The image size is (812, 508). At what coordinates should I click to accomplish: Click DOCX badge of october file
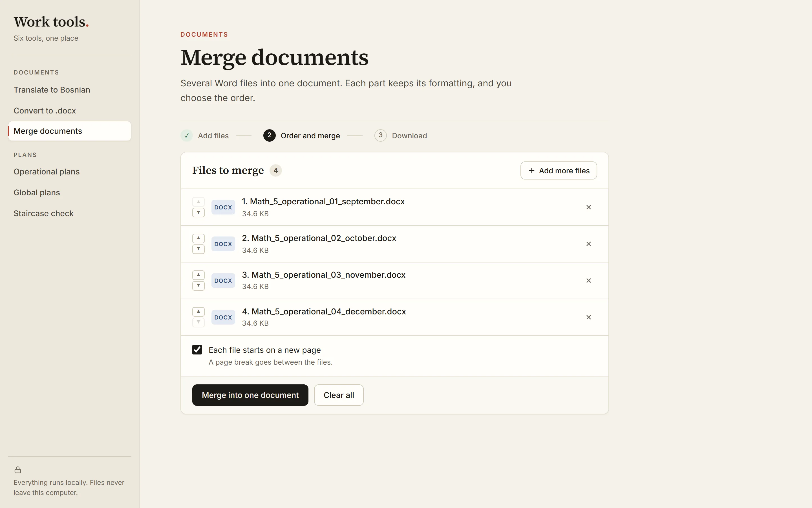[x=223, y=244]
